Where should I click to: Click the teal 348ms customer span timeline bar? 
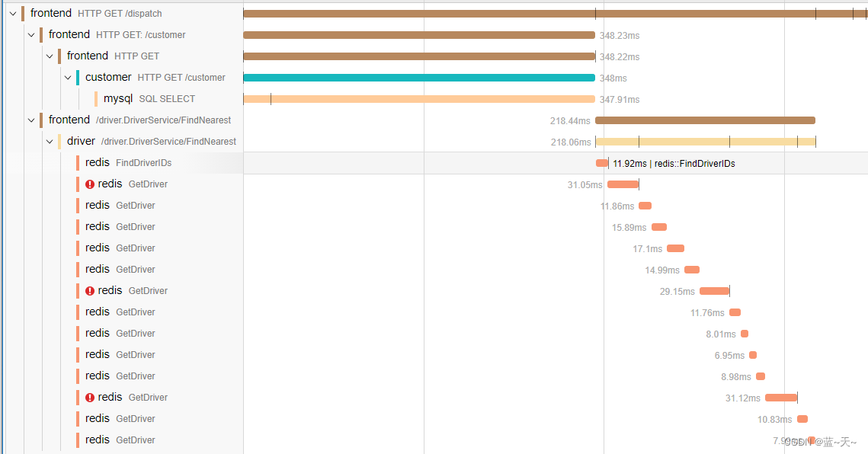pos(419,77)
